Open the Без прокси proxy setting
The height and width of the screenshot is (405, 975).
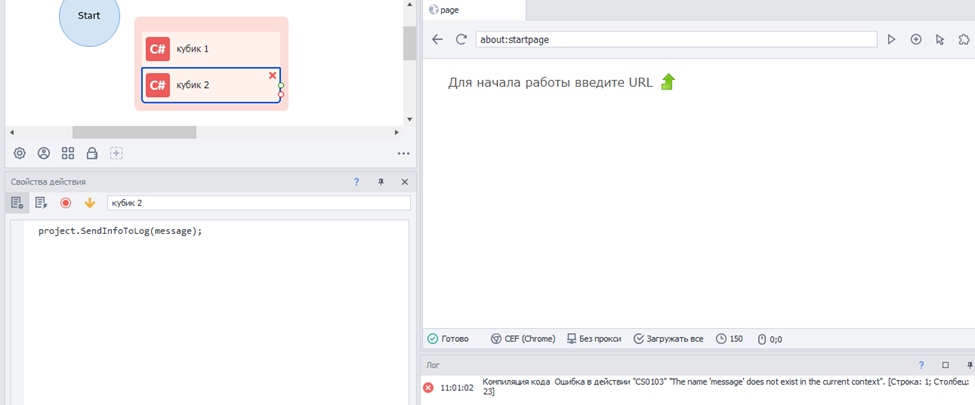594,339
